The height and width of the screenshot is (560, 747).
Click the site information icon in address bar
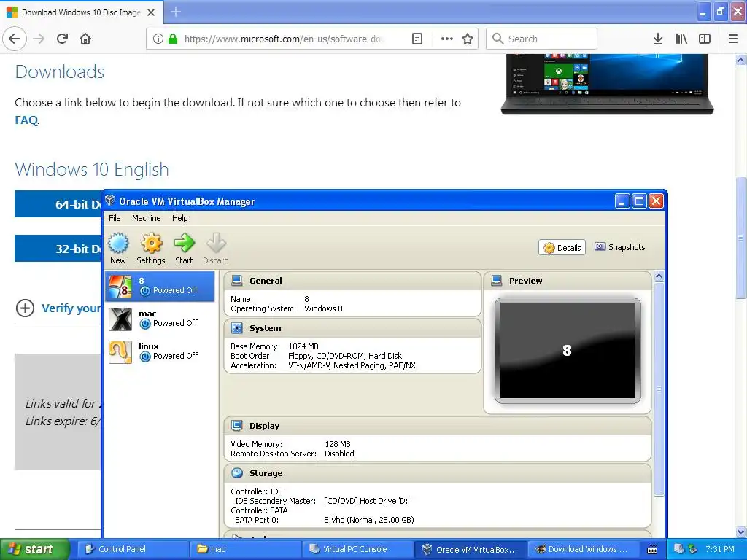158,39
